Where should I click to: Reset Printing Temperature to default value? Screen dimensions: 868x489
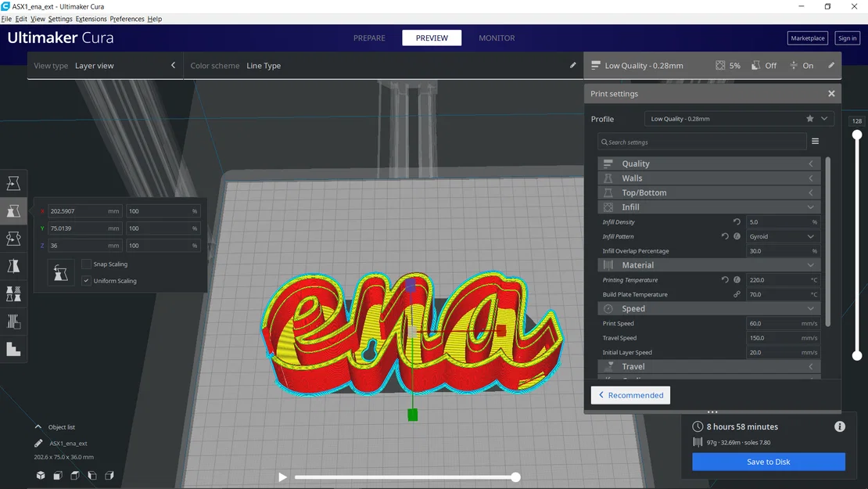pos(725,279)
